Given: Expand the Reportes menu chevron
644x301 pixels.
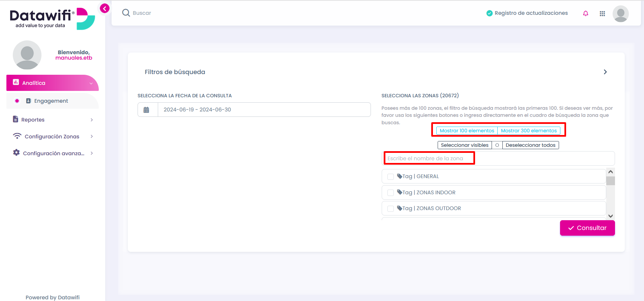Looking at the screenshot, I should tap(92, 120).
